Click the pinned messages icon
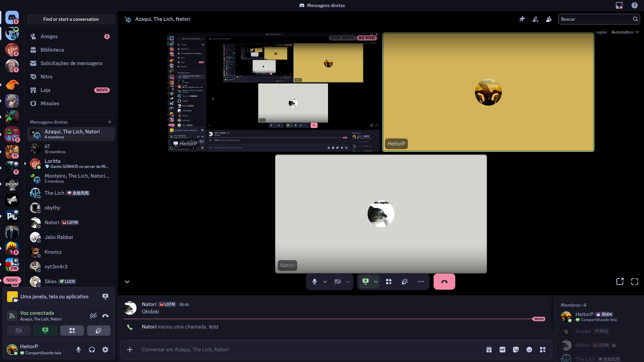644x362 pixels. [x=522, y=19]
